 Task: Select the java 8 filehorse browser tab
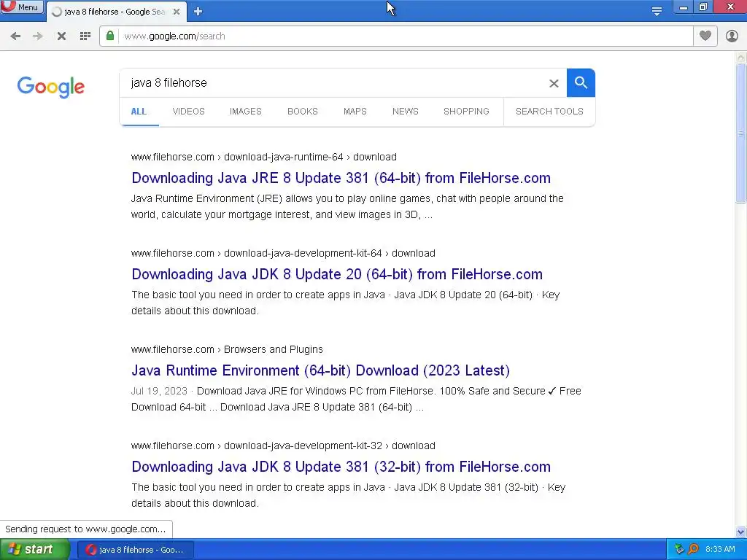(x=116, y=12)
